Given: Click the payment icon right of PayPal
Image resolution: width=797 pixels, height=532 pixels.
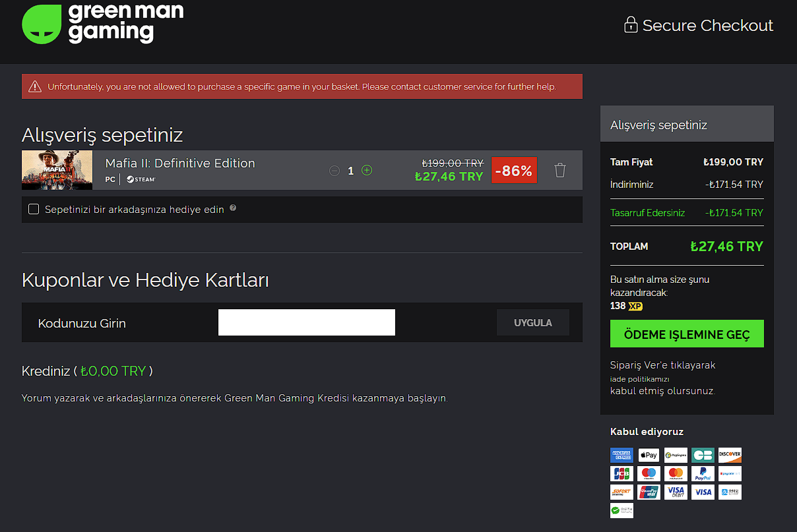Looking at the screenshot, I should (x=730, y=473).
